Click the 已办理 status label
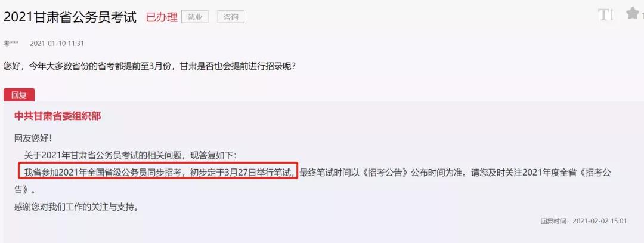Image resolution: width=644 pixels, height=243 pixels. coord(162,17)
